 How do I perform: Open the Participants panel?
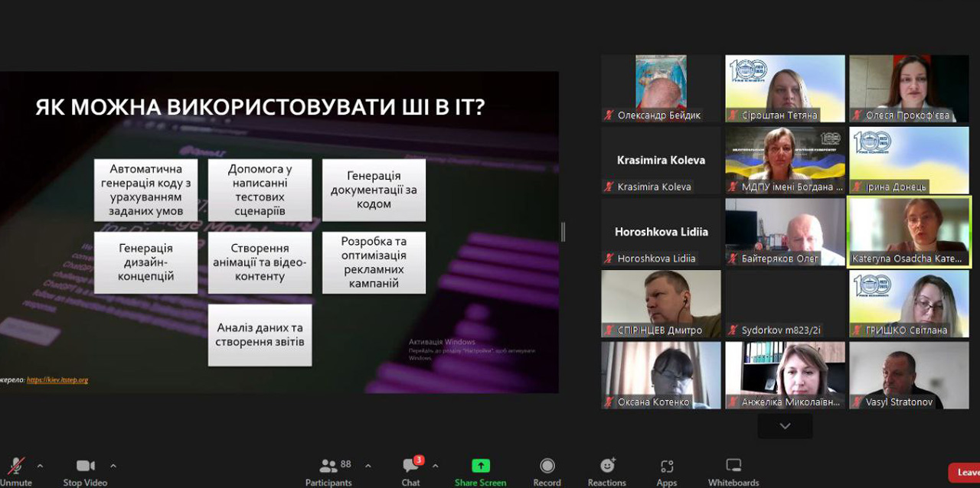(328, 470)
